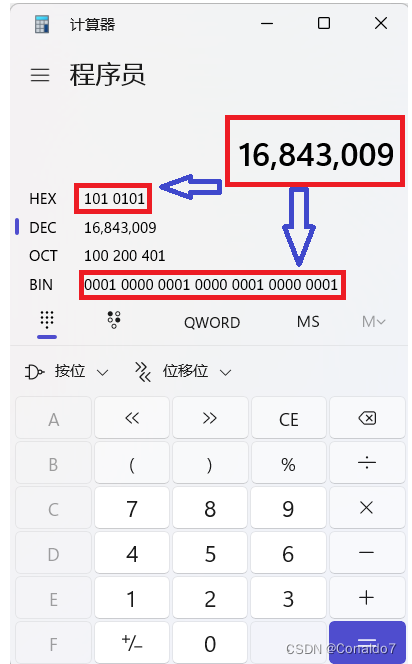Click the OCT value 100 200 401
Screen dimensions: 412x664
pyautogui.click(x=124, y=256)
